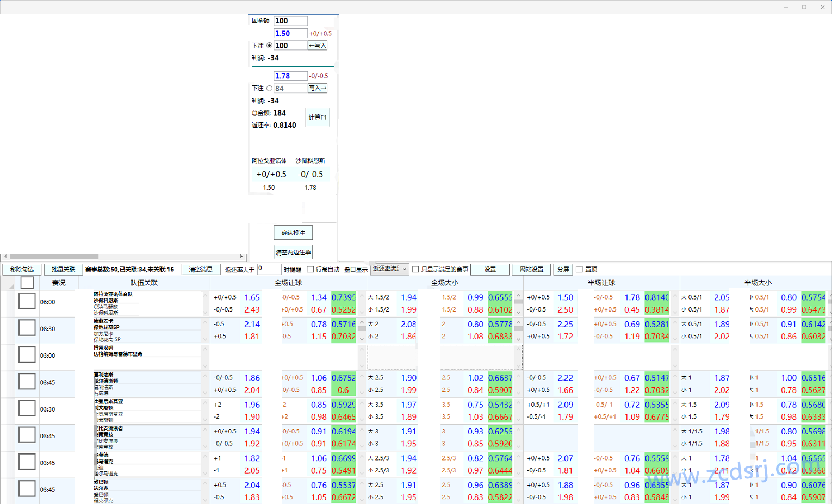Click the 返还率大于 threshold input field

(x=269, y=269)
